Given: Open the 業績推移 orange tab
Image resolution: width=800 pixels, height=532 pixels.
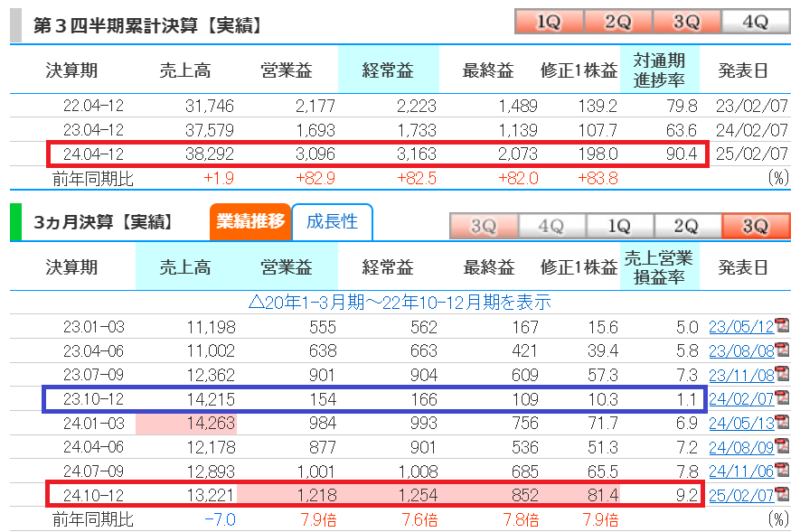Looking at the screenshot, I should [250, 221].
